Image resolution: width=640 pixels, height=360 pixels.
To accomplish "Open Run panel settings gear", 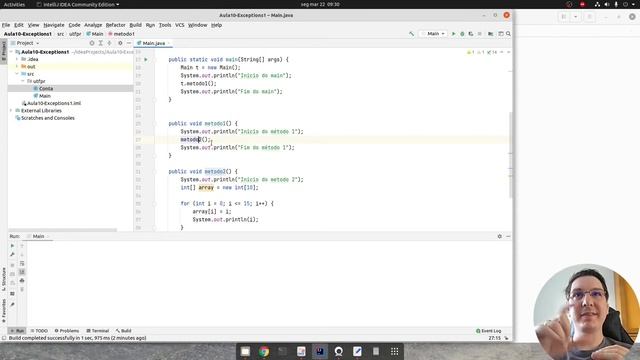I will coord(500,236).
